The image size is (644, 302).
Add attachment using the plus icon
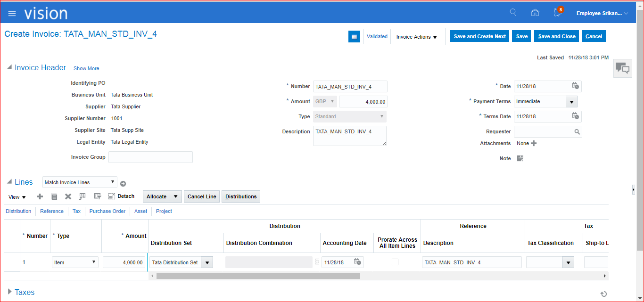click(534, 143)
